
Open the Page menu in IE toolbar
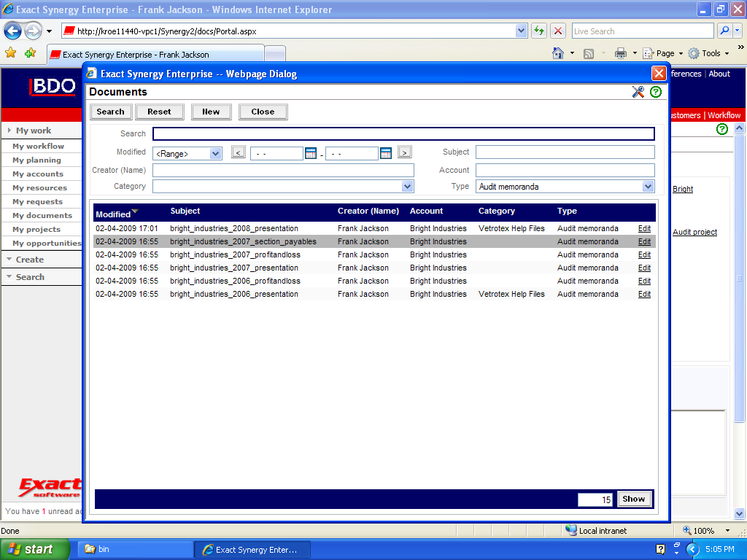click(662, 53)
